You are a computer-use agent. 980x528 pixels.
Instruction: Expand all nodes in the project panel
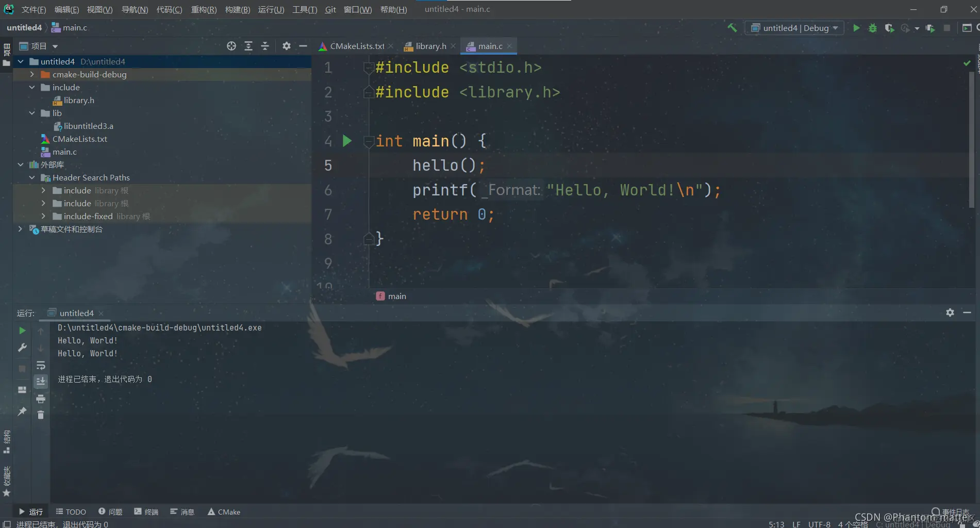point(248,46)
